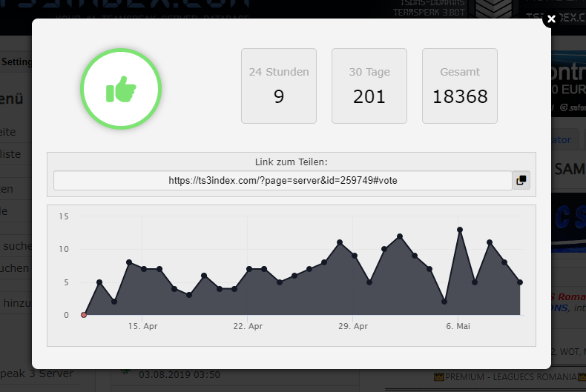Click the highest chart peak near 6. Mai
Screen dimensions: 586x392
[x=460, y=230]
